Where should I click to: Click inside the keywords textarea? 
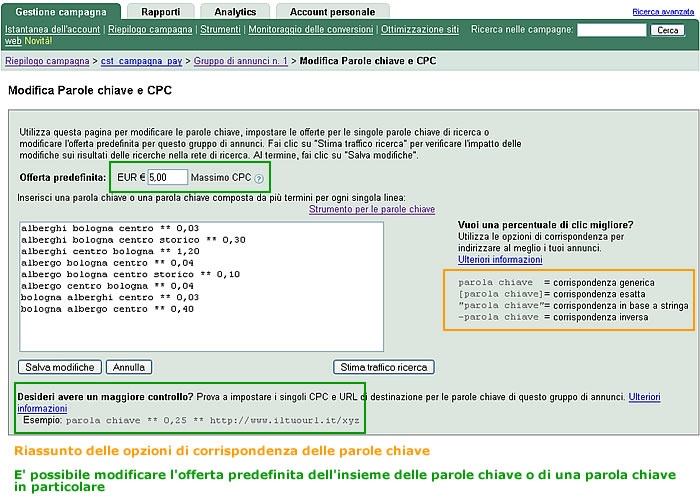click(x=201, y=287)
